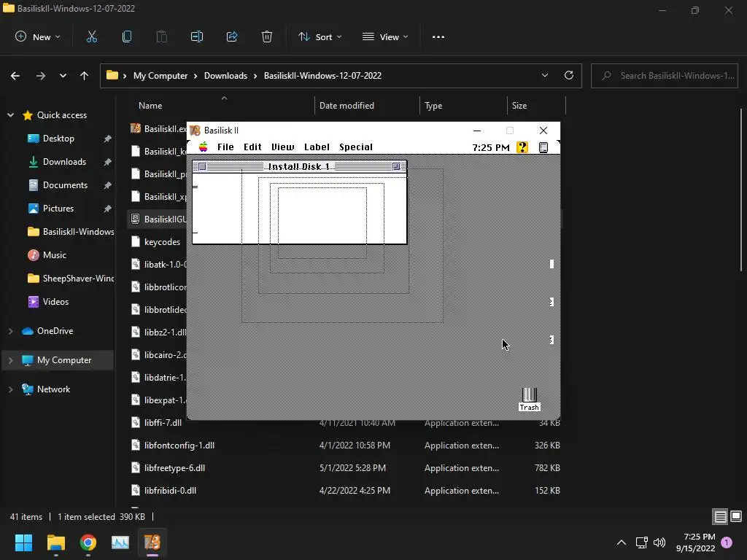
Task: Open the View menu in Basilisk II
Action: pos(282,147)
